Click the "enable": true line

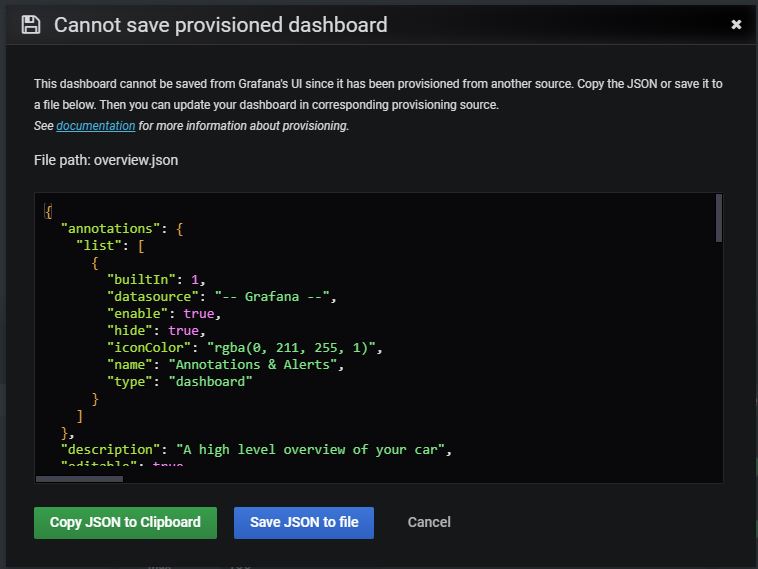pos(164,313)
